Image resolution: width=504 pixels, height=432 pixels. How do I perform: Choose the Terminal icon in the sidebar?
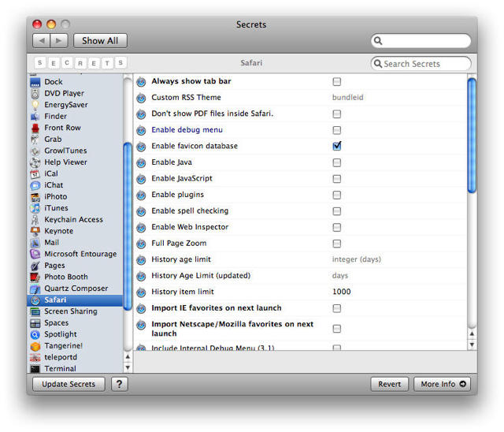[x=35, y=368]
